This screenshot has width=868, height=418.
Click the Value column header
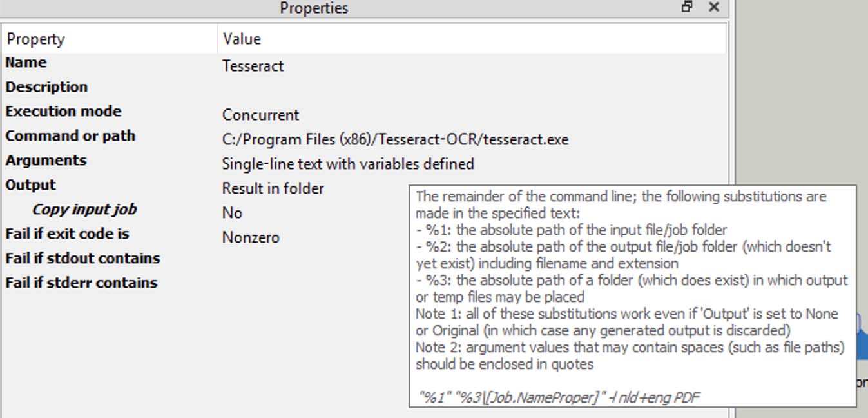[x=242, y=39]
